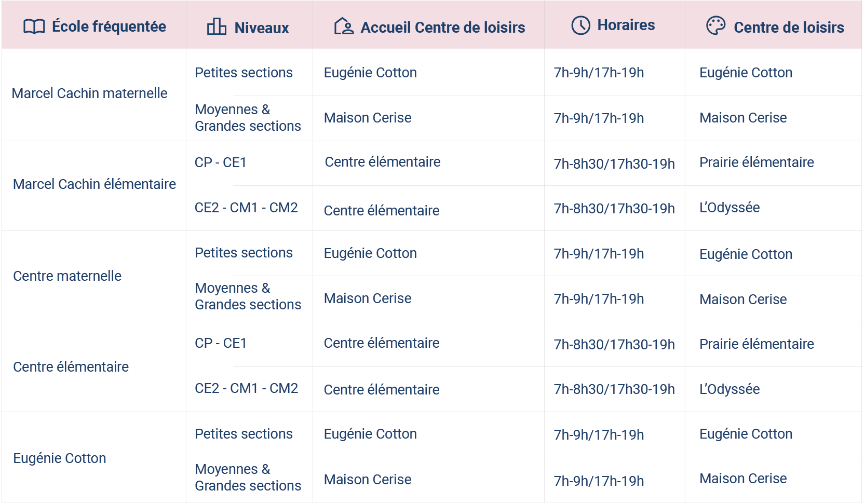The width and height of the screenshot is (865, 504).
Task: Click the Eugénie Cotton school name in first column
Action: (x=60, y=458)
